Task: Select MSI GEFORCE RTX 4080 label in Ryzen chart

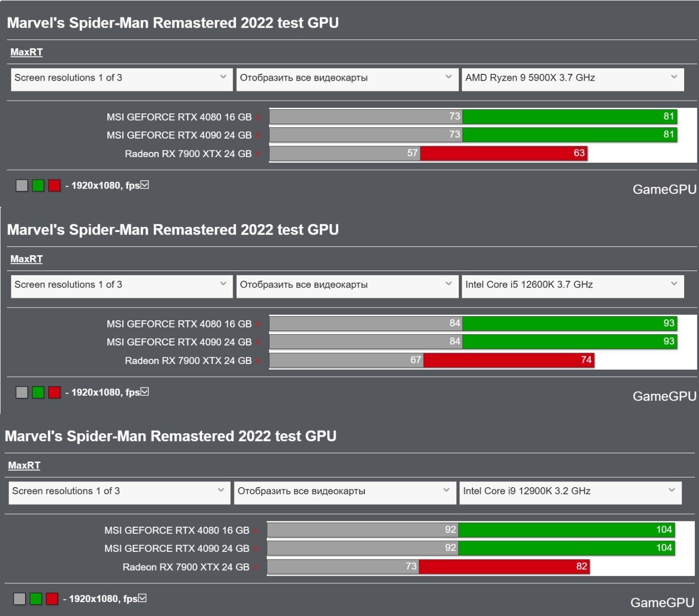Action: tap(179, 118)
